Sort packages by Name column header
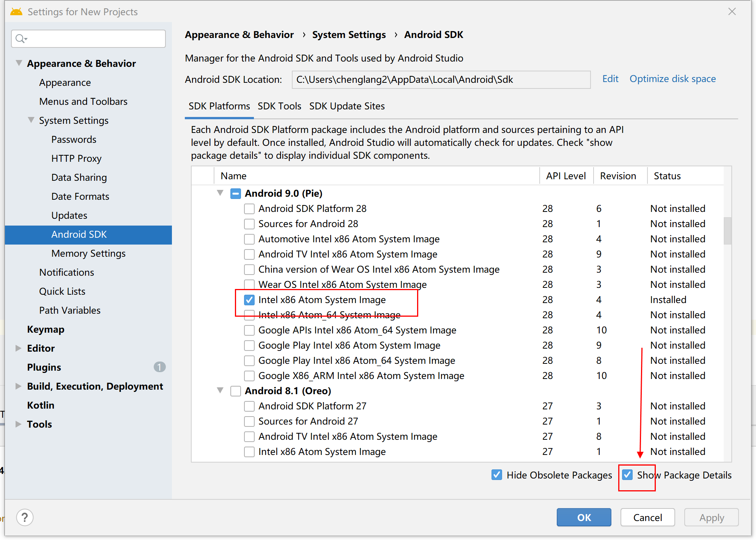 [x=376, y=176]
